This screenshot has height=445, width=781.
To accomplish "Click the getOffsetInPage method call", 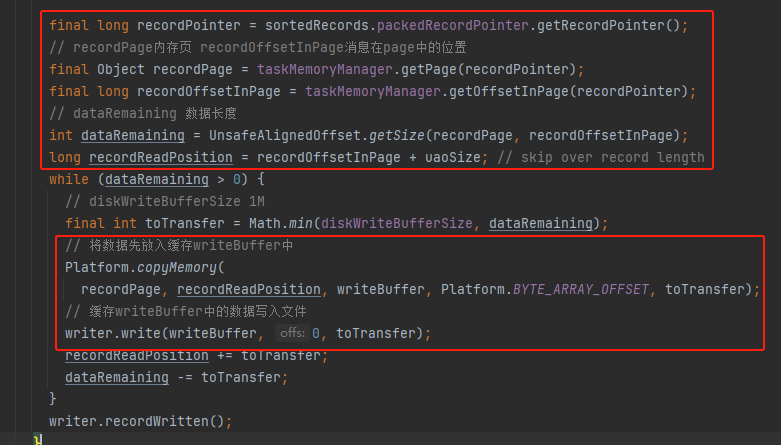I will tap(509, 91).
